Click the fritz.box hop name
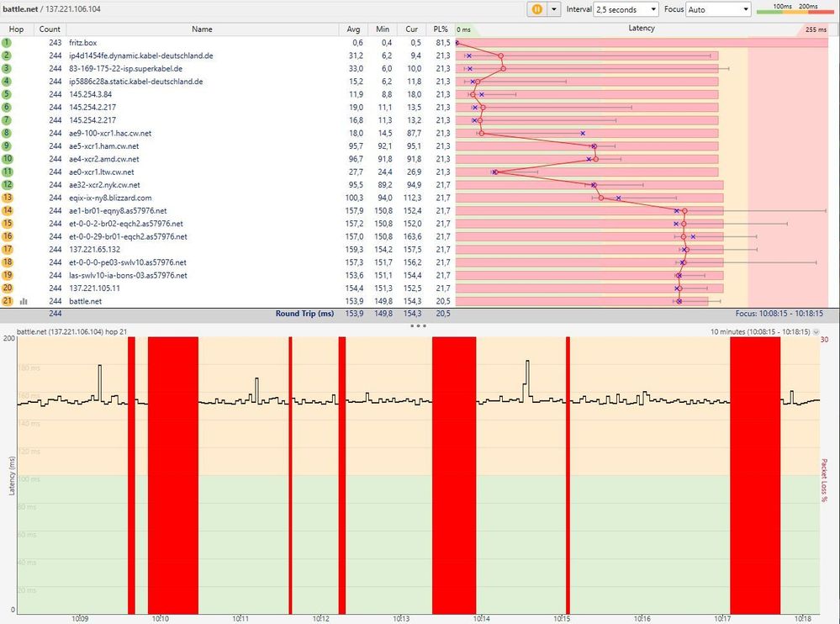The image size is (840, 624). tap(83, 43)
